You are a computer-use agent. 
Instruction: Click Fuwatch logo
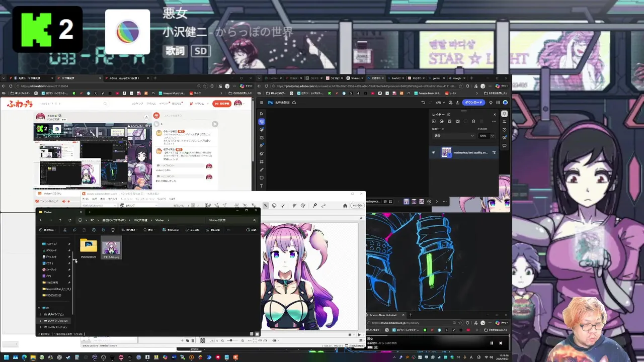20,104
